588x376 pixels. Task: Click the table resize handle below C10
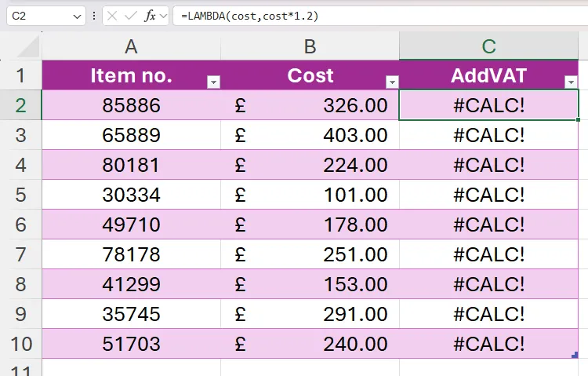tap(576, 356)
